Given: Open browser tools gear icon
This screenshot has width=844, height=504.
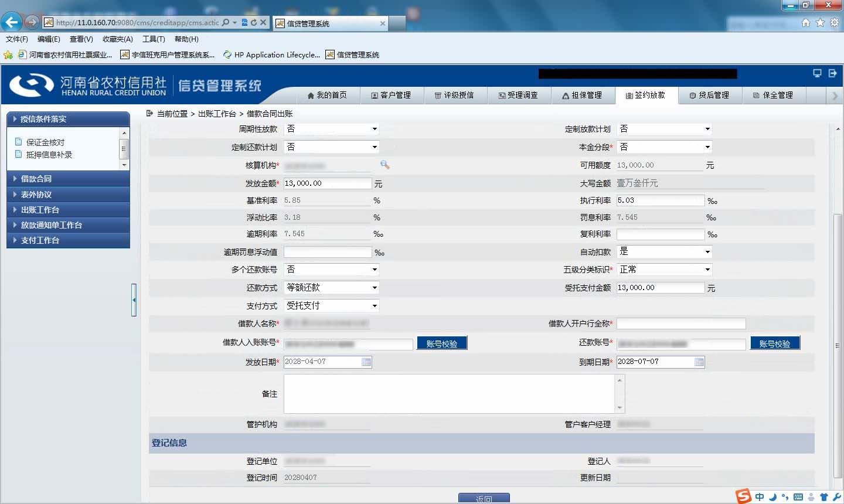Looking at the screenshot, I should pos(834,22).
